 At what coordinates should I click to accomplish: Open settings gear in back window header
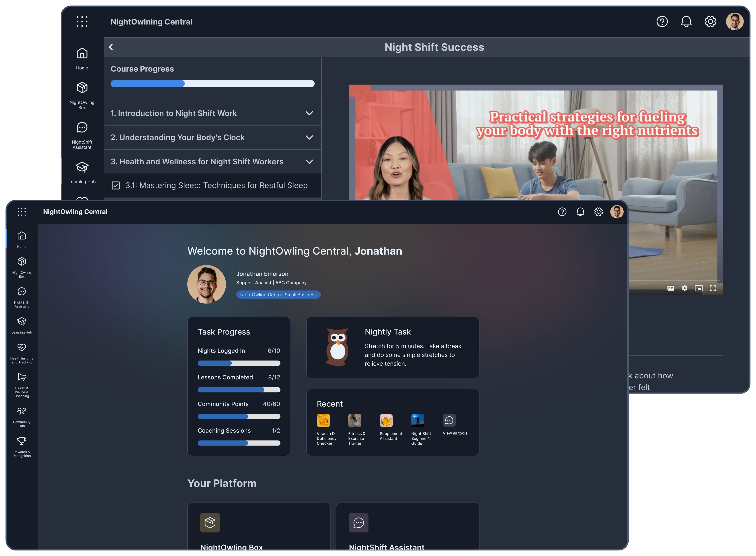pyautogui.click(x=710, y=22)
